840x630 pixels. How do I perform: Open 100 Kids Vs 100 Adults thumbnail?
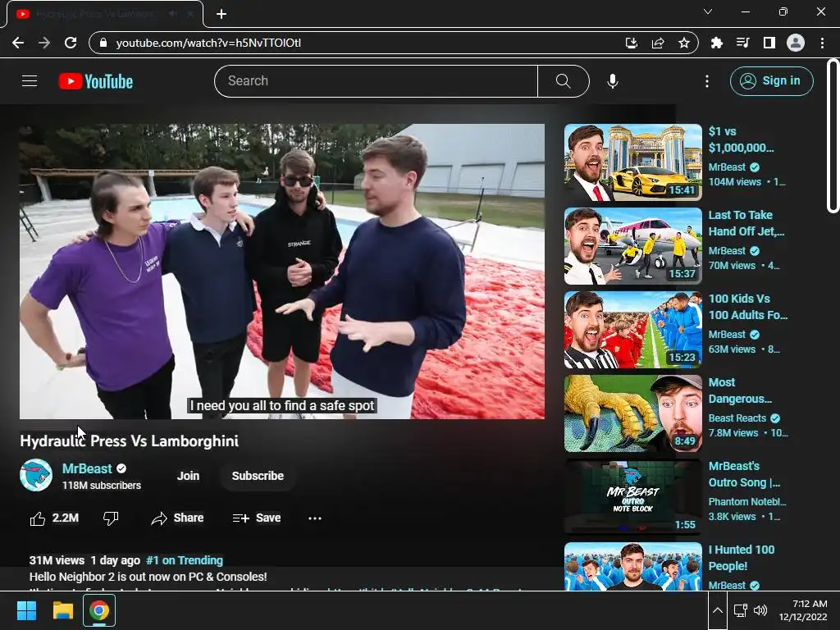632,330
